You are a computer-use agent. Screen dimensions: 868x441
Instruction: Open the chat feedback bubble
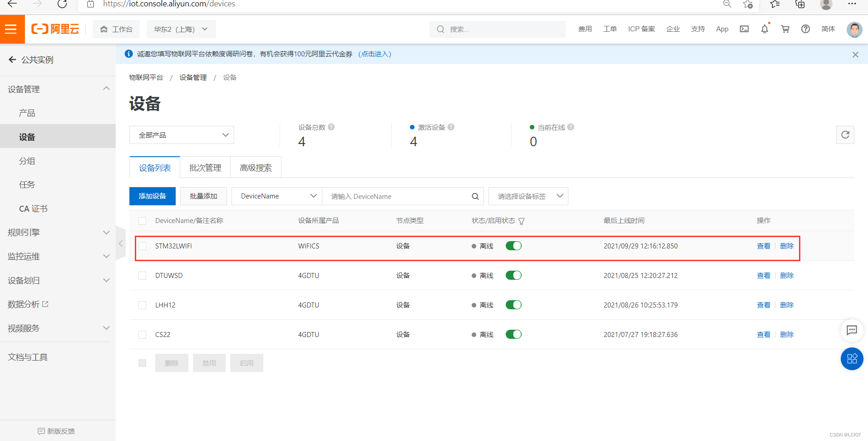[852, 330]
